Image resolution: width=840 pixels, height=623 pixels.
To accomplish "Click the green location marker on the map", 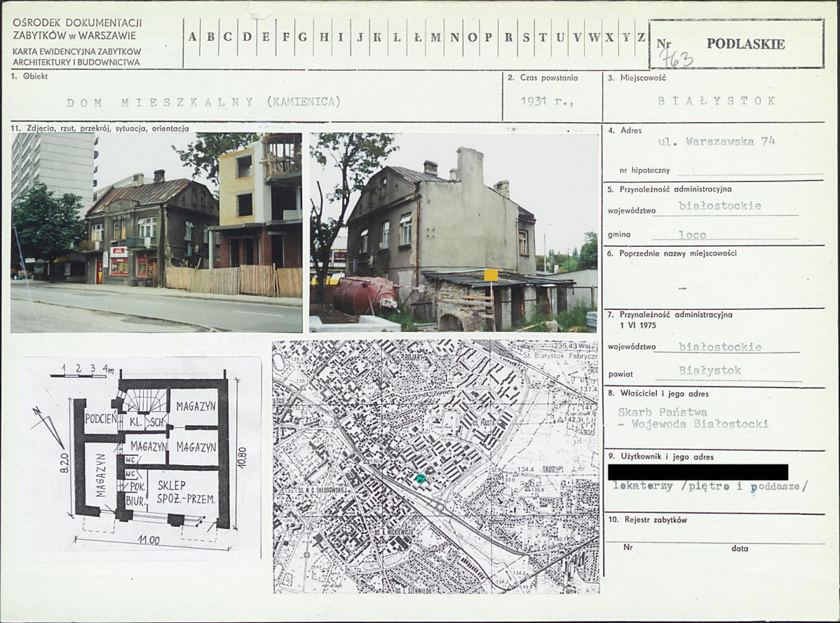I will tap(420, 478).
